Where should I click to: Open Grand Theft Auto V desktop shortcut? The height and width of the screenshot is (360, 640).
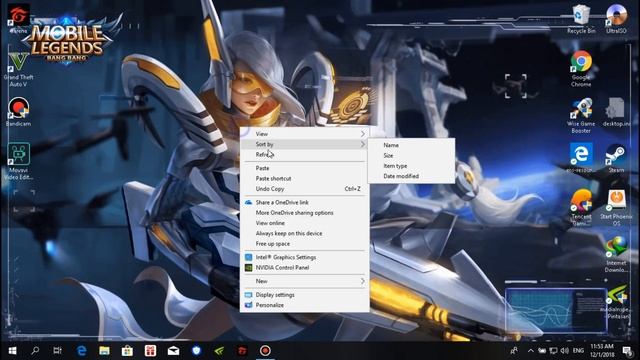[x=18, y=69]
